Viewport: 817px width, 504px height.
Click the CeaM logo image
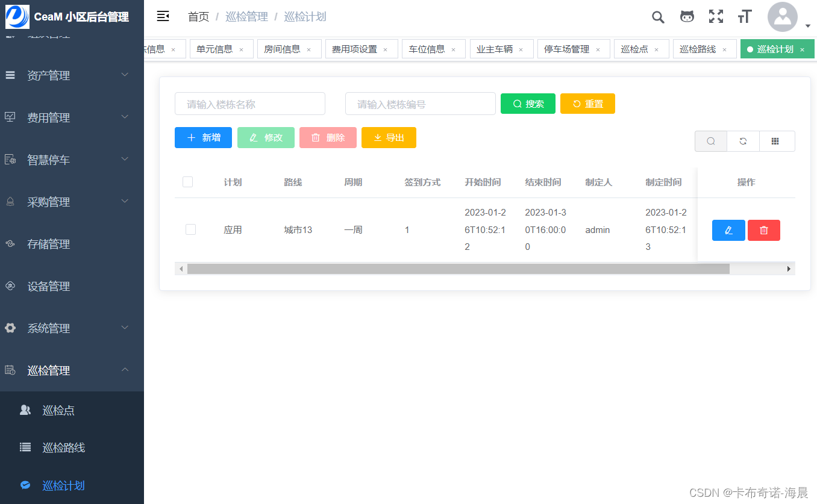coord(17,17)
